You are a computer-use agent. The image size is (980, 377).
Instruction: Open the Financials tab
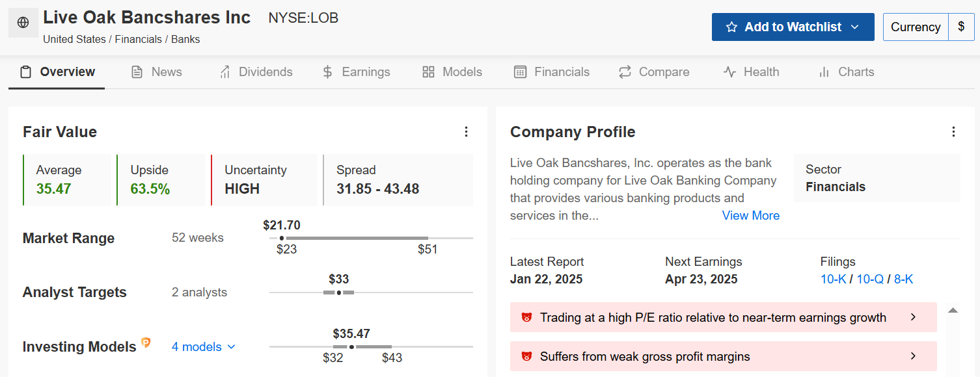click(551, 72)
